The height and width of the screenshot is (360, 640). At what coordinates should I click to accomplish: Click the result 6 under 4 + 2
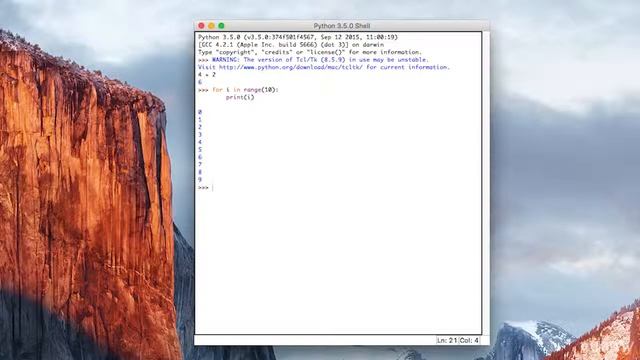(x=200, y=82)
